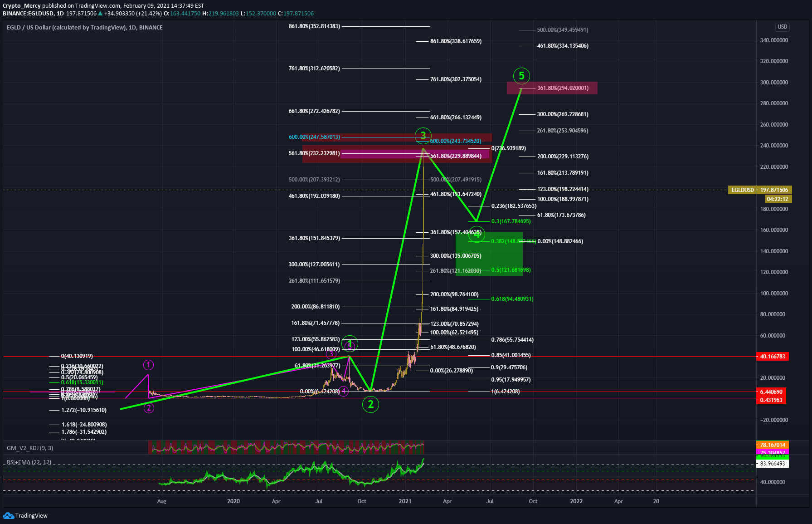Click the 0.5(121.681698) retracement label
This screenshot has height=524, width=812.
(511, 270)
